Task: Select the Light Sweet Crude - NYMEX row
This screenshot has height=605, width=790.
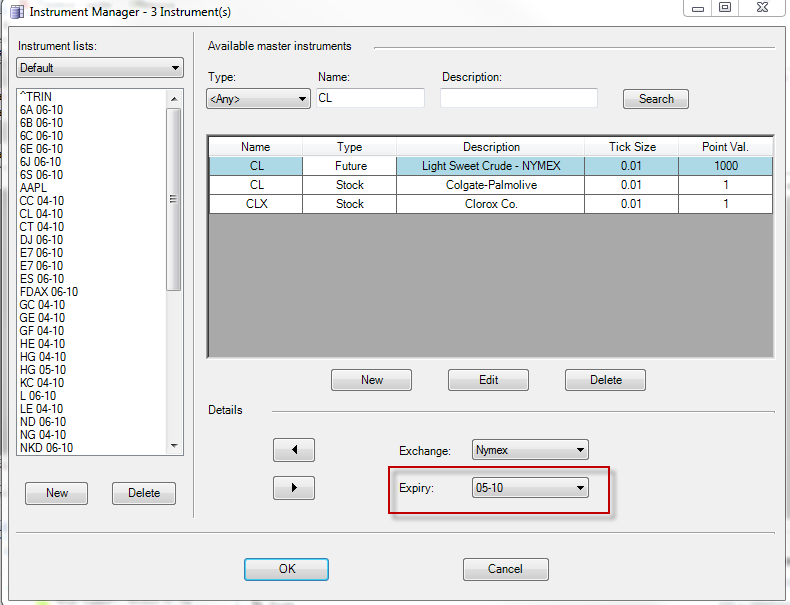Action: click(x=491, y=166)
